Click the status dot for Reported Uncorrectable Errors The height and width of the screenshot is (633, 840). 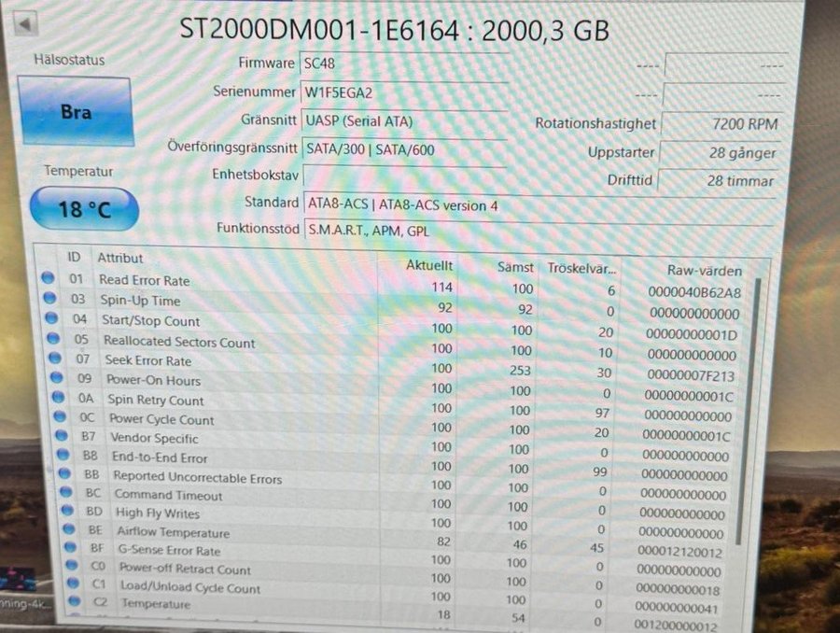tap(63, 473)
